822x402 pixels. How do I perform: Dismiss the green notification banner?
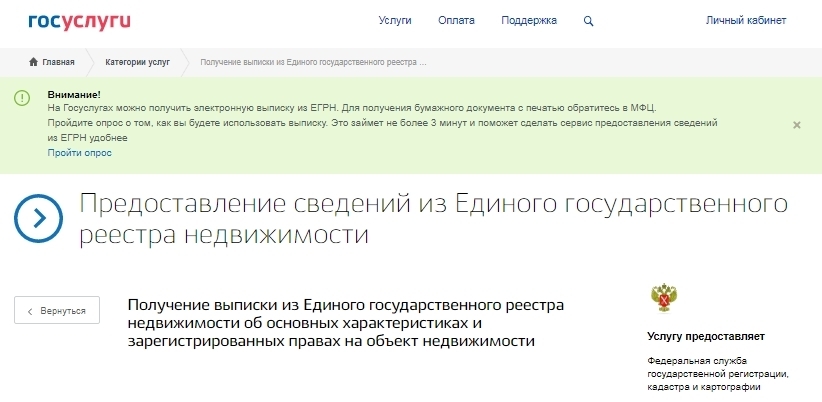tap(796, 125)
